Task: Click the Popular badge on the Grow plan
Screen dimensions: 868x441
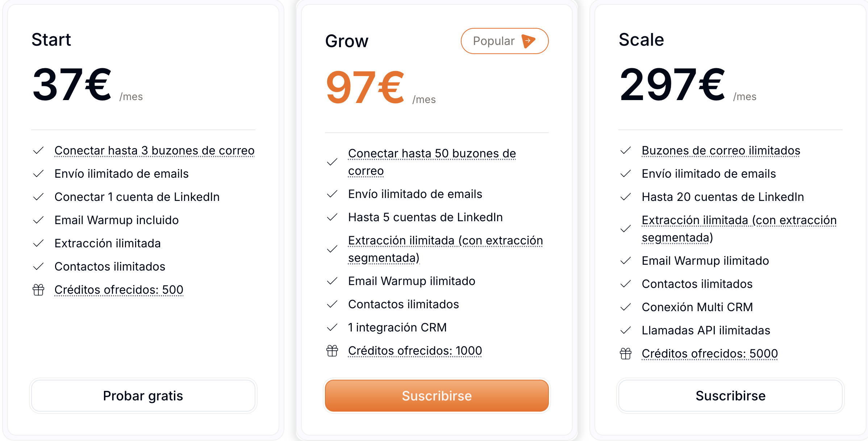Action: [504, 41]
